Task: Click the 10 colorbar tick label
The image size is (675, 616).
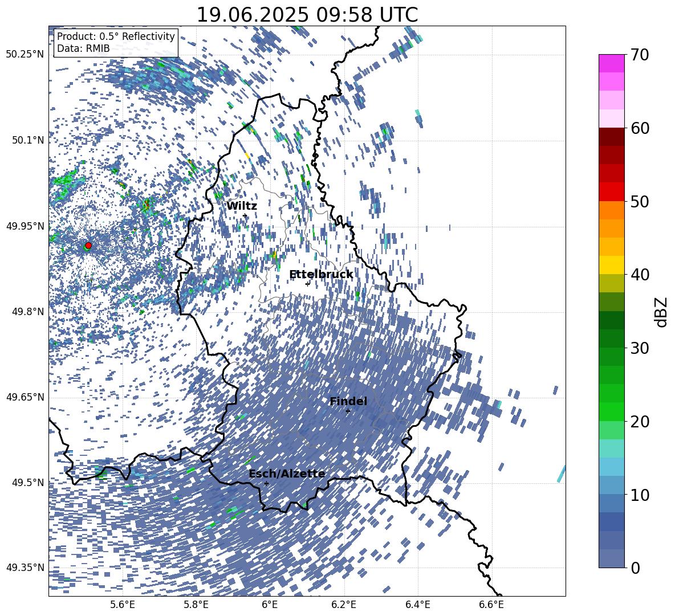Action: [640, 495]
